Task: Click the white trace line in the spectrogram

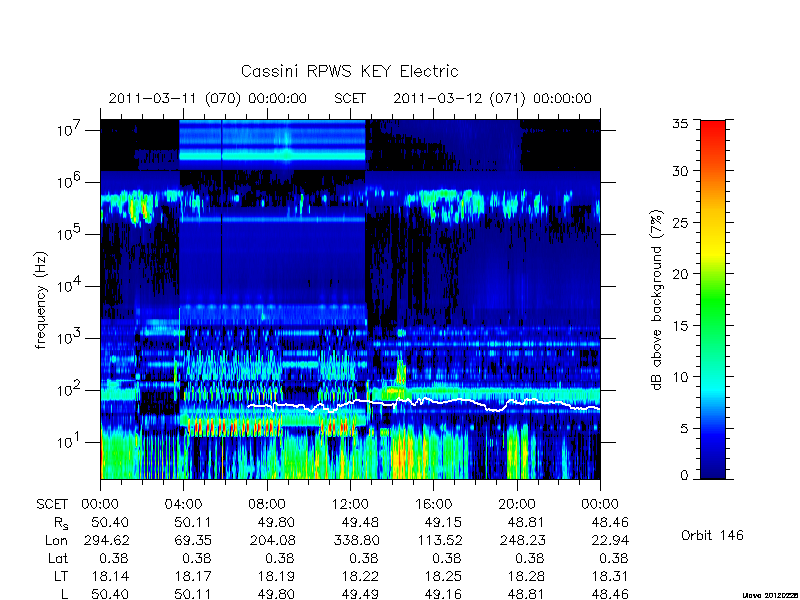Action: [x=423, y=403]
